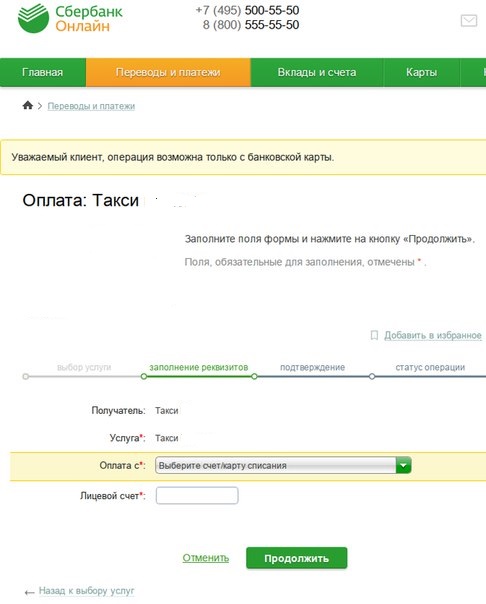The image size is (486, 604).
Task: Click the Sberbank Online logo
Action: [x=70, y=18]
